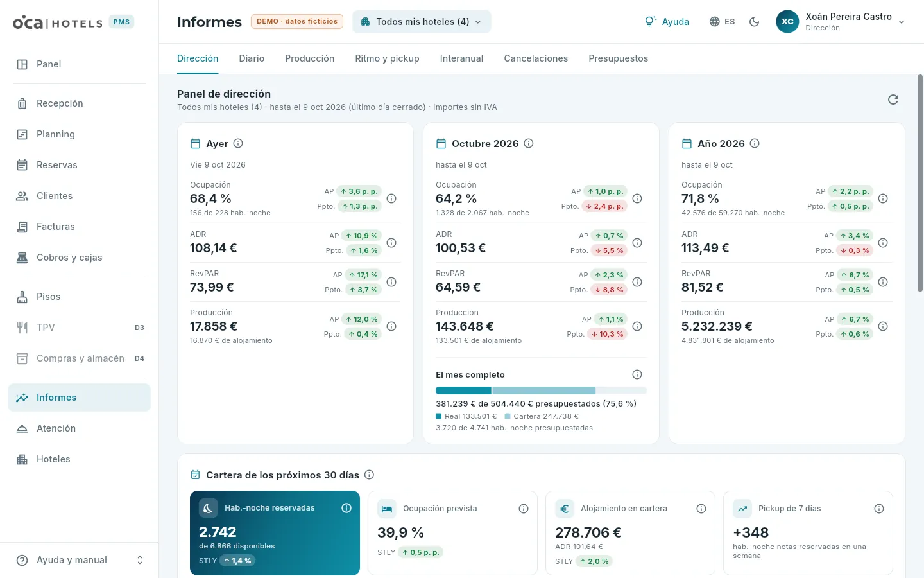
Task: Show info for Ayer ADR 108,14 €
Action: (x=391, y=243)
